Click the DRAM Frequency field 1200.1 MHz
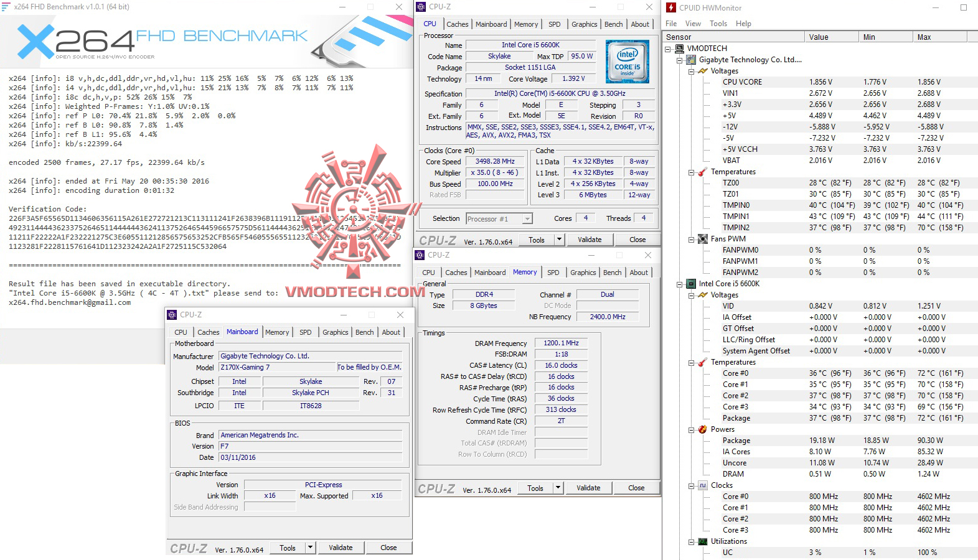978x560 pixels. [561, 343]
